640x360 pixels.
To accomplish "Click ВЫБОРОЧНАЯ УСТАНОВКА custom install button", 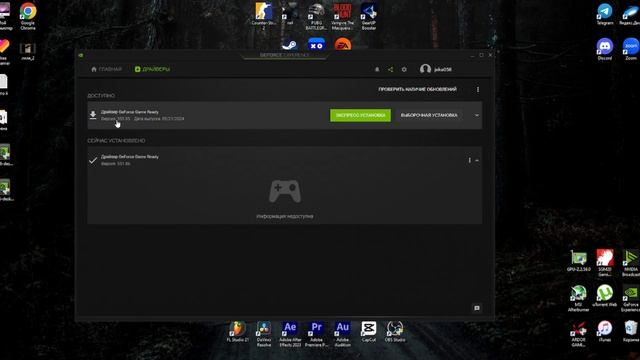I will [429, 115].
